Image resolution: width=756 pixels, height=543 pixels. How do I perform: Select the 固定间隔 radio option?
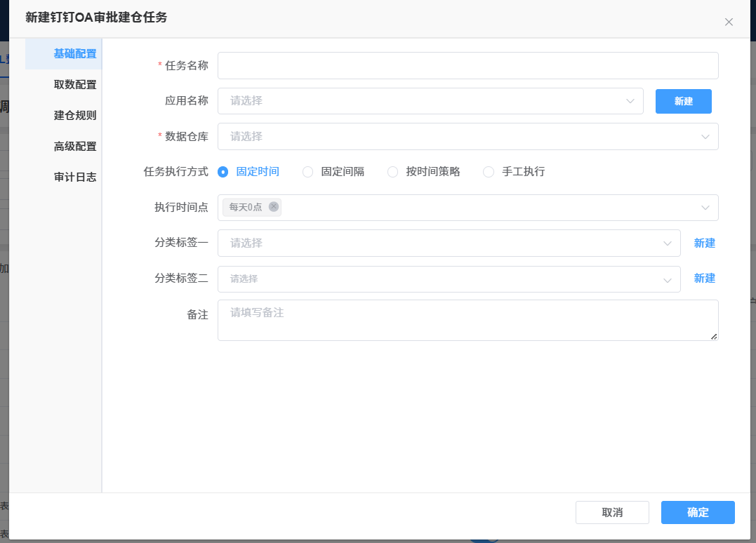(308, 172)
